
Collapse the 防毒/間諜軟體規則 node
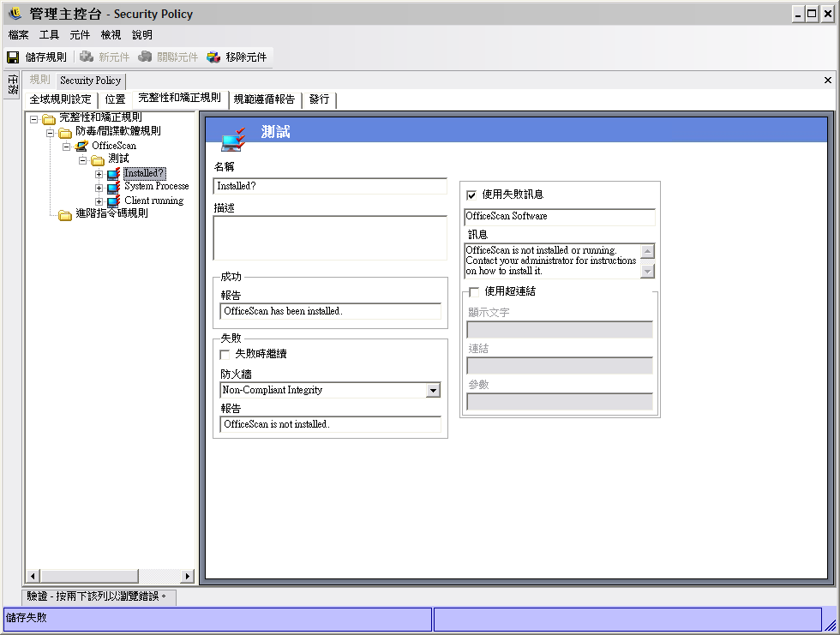50,133
